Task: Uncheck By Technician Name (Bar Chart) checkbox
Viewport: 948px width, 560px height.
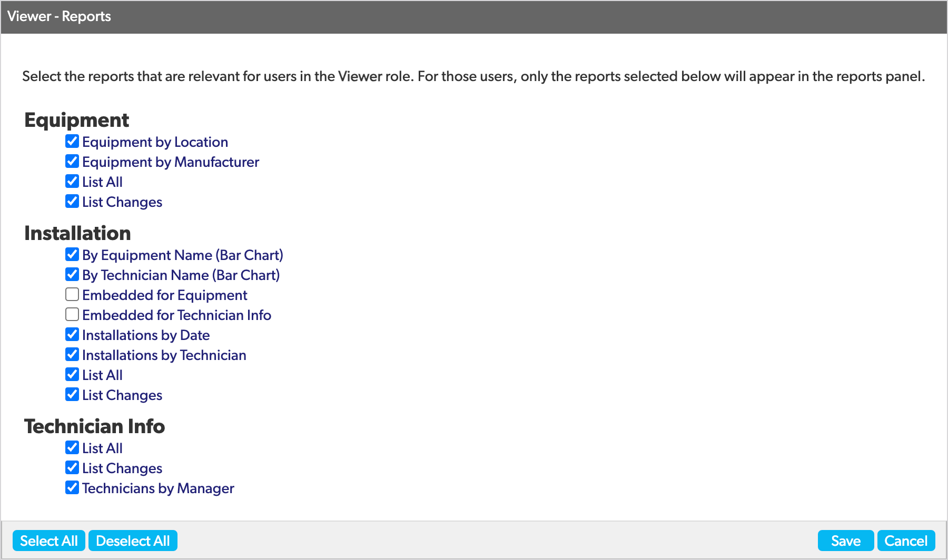Action: point(72,275)
